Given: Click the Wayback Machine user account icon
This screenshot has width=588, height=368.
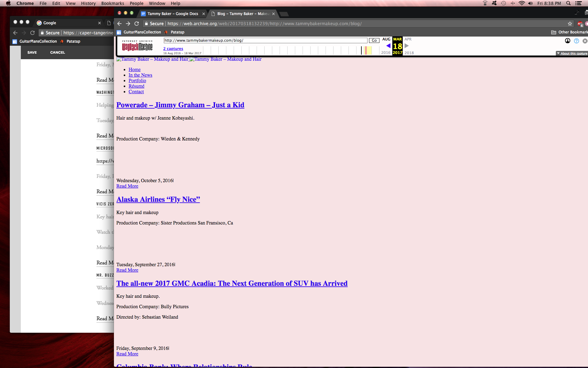Looking at the screenshot, I should (567, 41).
